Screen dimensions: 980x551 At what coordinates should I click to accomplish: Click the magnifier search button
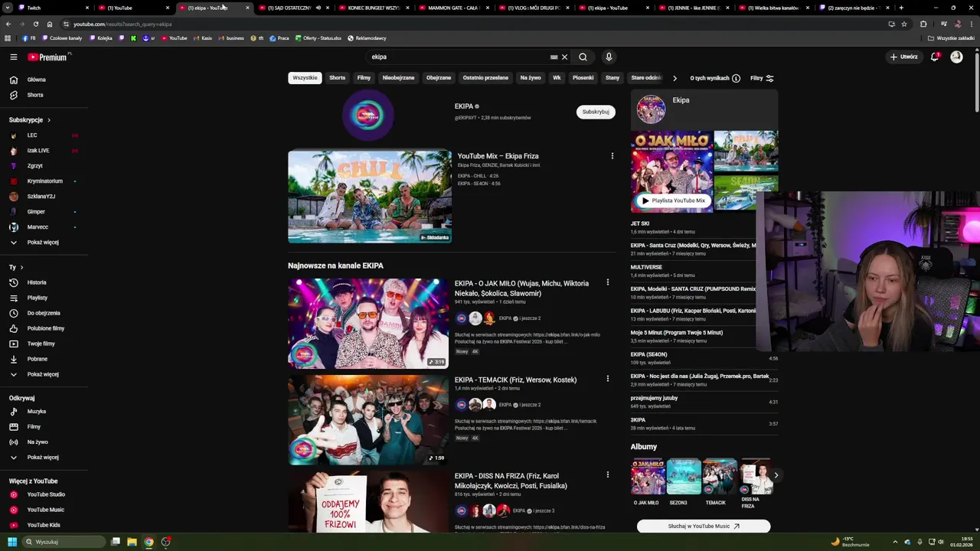pyautogui.click(x=583, y=57)
